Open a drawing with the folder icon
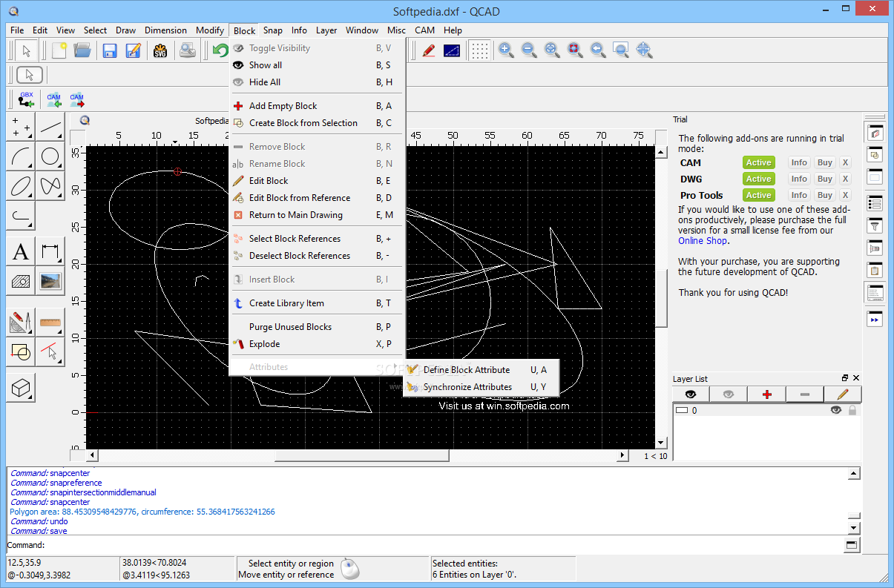The image size is (894, 588). [82, 50]
